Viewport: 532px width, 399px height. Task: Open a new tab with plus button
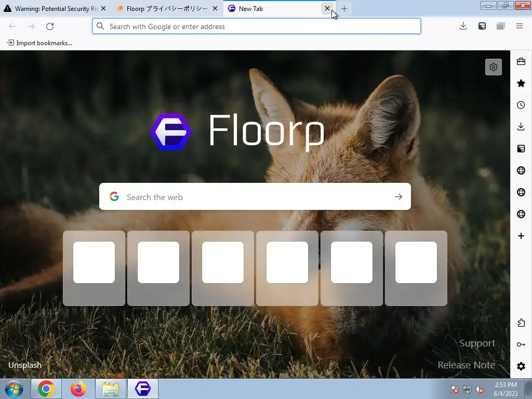tap(344, 9)
